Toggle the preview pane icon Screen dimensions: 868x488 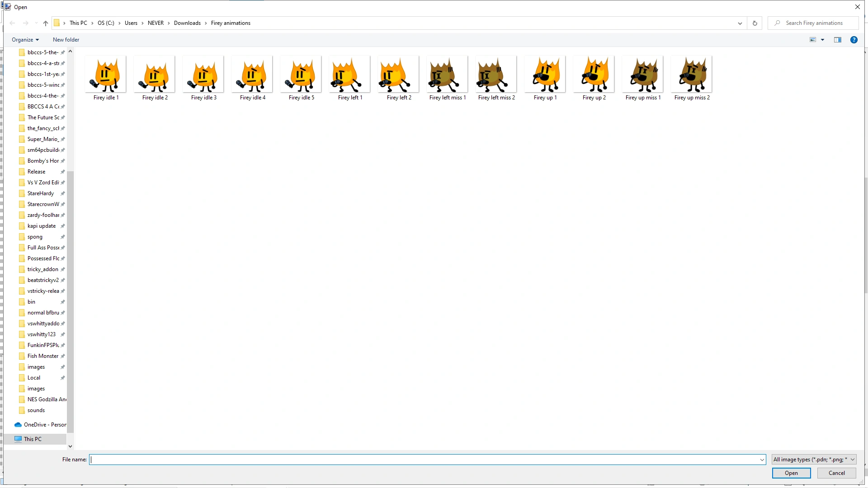click(x=837, y=39)
